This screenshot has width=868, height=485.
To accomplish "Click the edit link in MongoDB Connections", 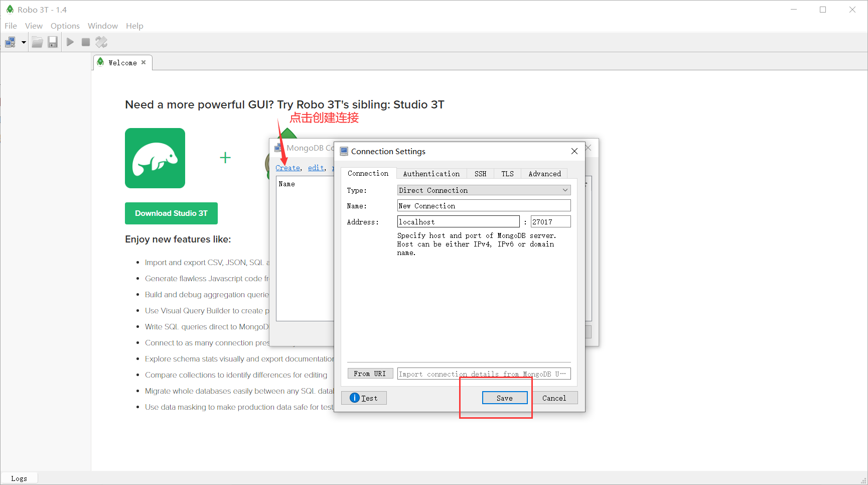I will click(x=316, y=168).
